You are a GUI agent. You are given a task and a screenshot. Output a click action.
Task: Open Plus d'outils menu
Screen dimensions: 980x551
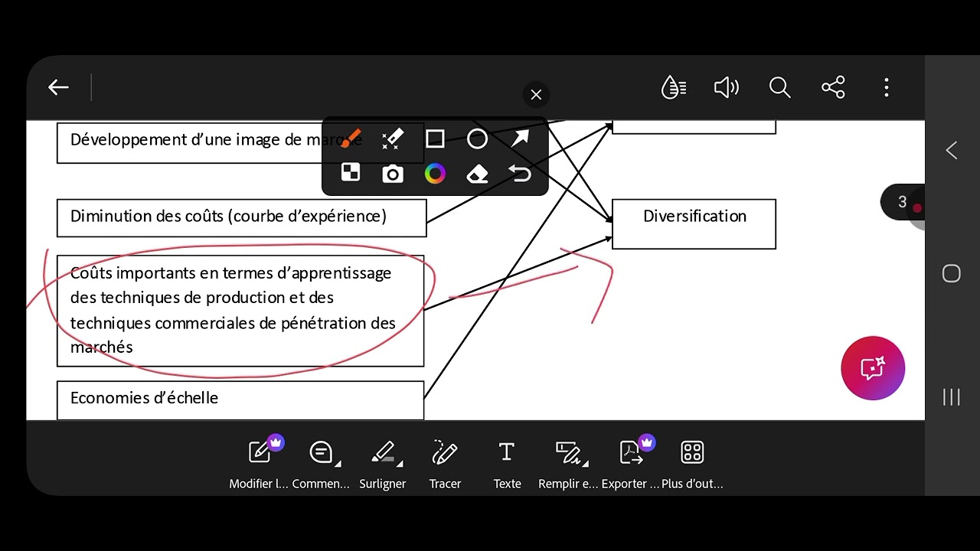tap(692, 462)
